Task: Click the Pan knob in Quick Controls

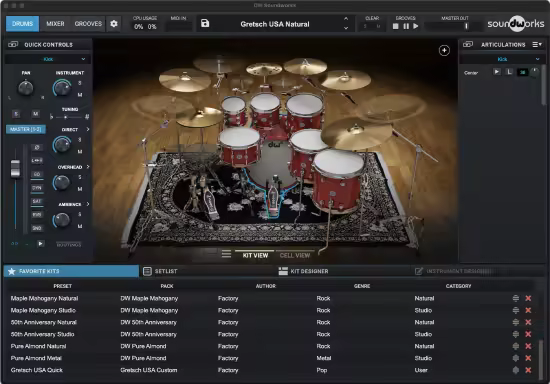Action: [x=26, y=88]
